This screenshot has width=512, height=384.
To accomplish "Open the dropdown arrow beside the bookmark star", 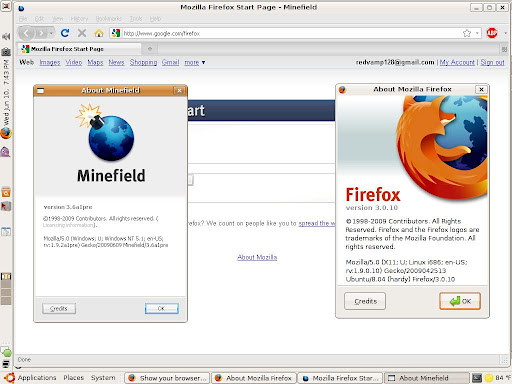I will [477, 33].
